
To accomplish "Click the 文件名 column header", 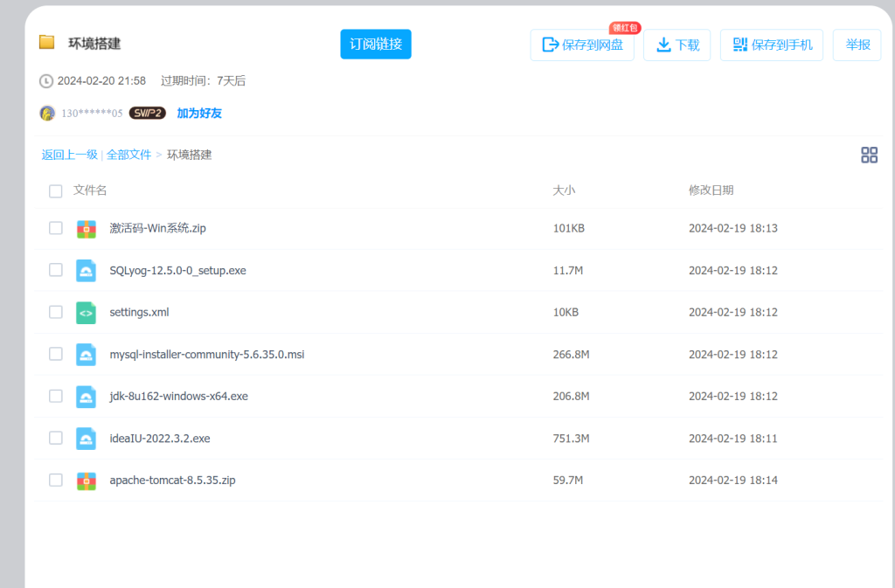I will 90,190.
